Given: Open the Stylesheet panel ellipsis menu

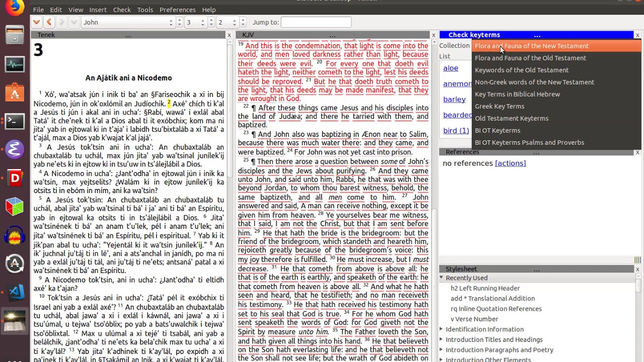Looking at the screenshot, I should coord(536,269).
